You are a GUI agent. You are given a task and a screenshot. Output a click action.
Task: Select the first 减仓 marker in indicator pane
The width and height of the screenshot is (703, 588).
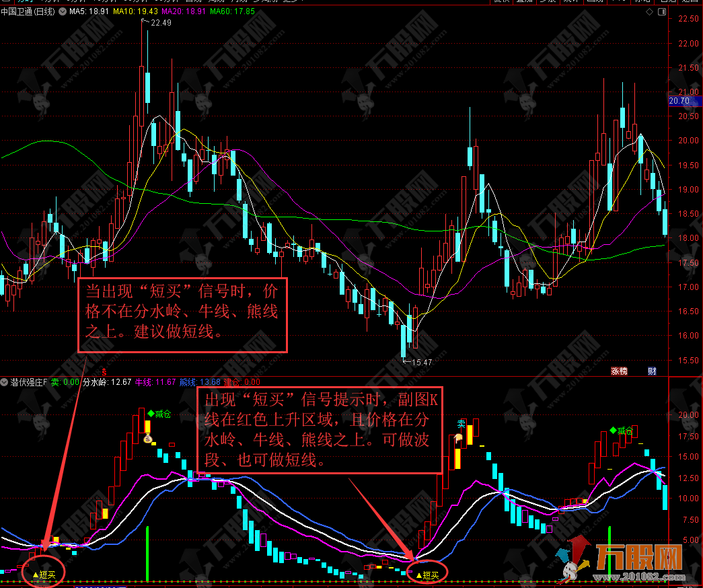159,414
